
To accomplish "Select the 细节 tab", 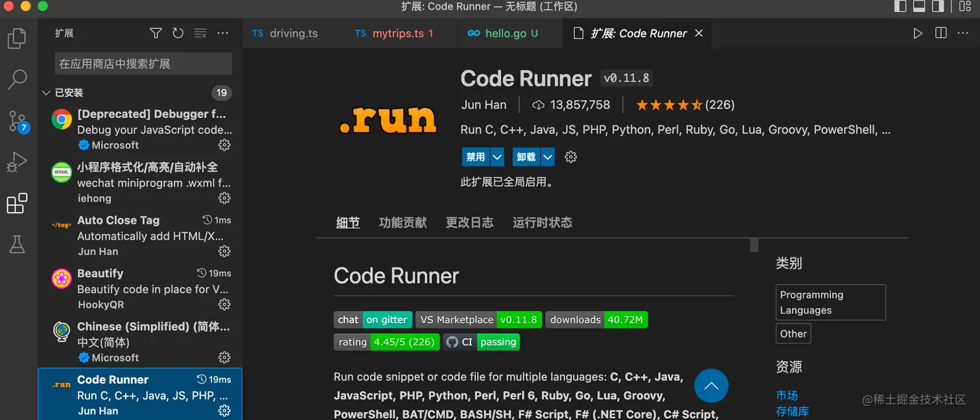I will (348, 222).
